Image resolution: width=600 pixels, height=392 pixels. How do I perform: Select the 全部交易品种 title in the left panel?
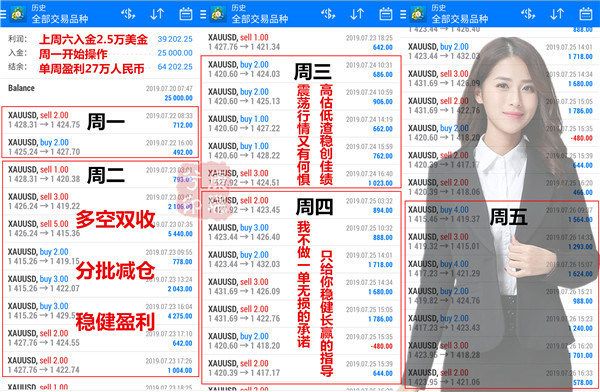point(60,19)
